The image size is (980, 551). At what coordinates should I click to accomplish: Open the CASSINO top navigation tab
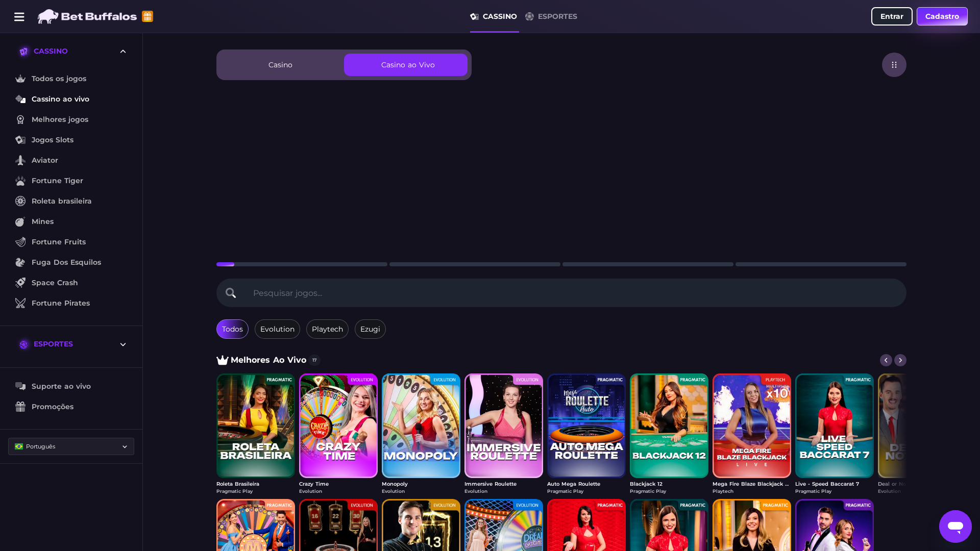coord(494,16)
